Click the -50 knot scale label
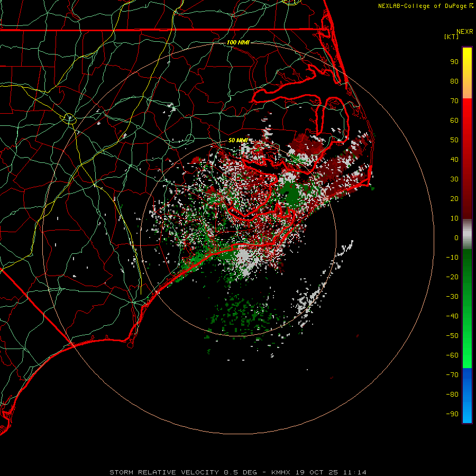The height and width of the screenshot is (476, 476). click(452, 336)
